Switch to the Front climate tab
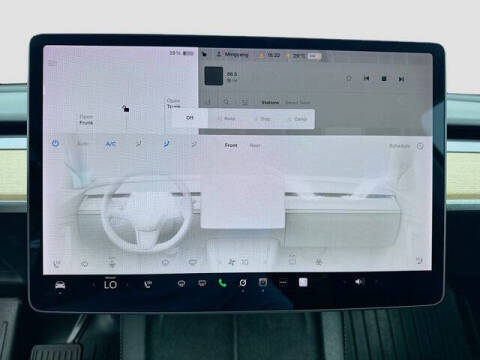This screenshot has width=480, height=360. point(231,145)
